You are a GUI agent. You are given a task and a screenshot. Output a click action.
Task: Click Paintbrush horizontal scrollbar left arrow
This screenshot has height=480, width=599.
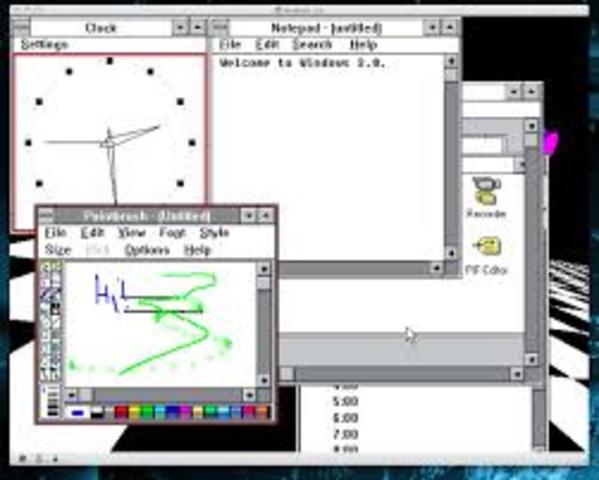pos(72,395)
